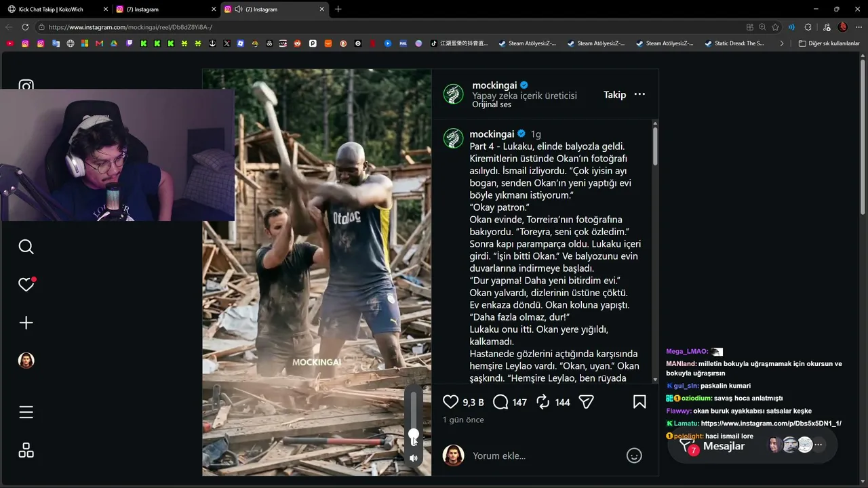Open notifications heart in Instagram sidebar
The height and width of the screenshot is (488, 868).
26,285
